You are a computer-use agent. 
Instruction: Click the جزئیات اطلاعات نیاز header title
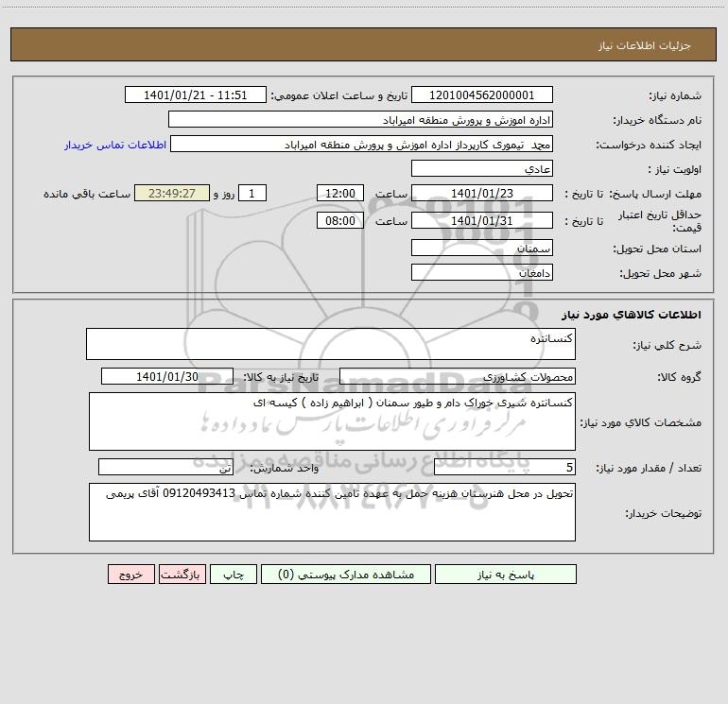coord(645,45)
